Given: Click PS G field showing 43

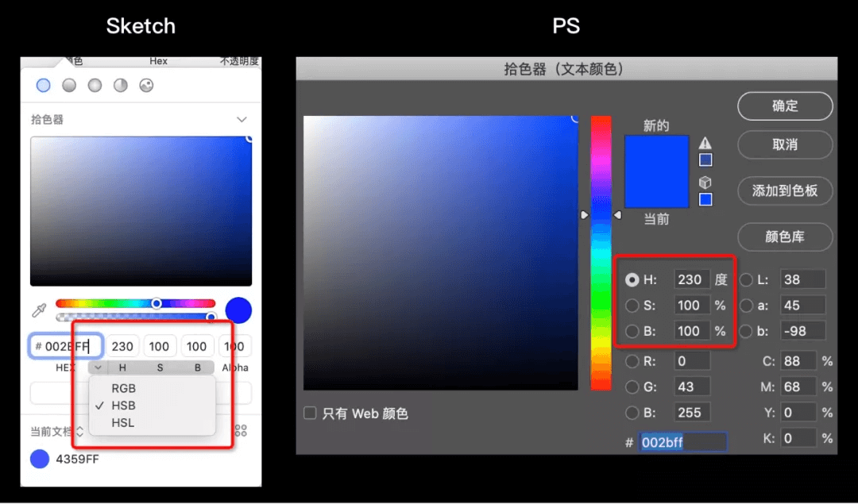Looking at the screenshot, I should 692,387.
